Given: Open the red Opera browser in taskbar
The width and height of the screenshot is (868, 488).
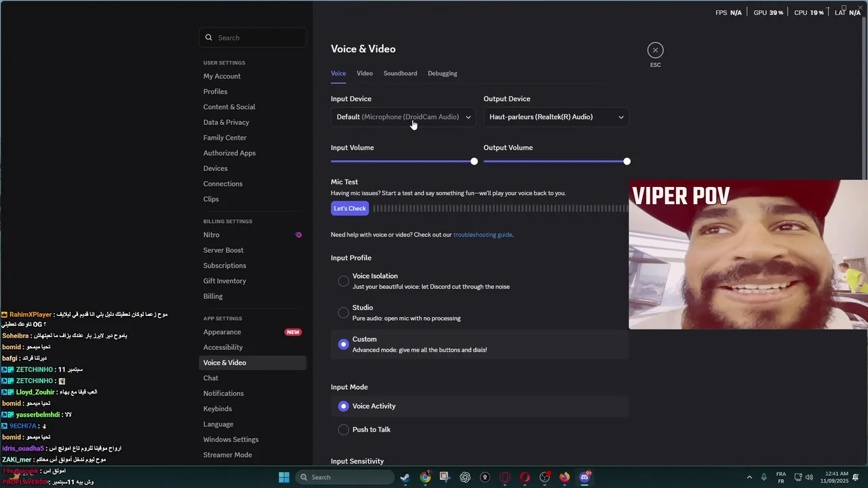Looking at the screenshot, I should [x=525, y=477].
